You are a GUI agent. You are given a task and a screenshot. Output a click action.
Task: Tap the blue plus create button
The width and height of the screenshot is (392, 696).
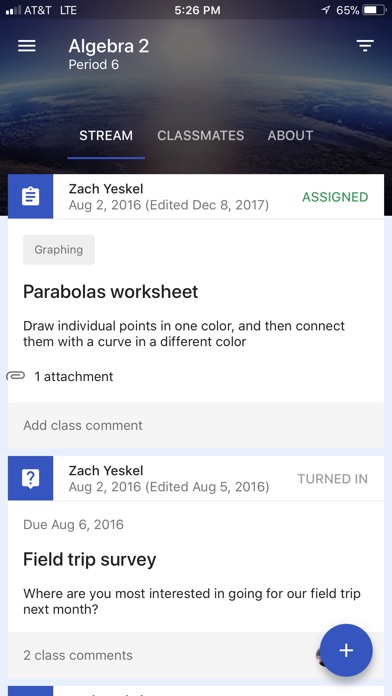tap(346, 650)
